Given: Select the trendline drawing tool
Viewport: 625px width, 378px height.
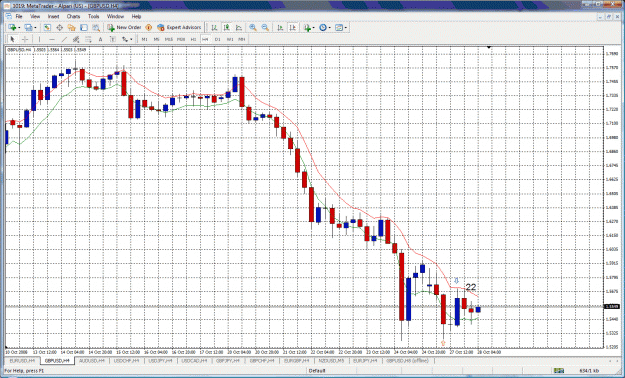Looking at the screenshot, I should click(64, 39).
